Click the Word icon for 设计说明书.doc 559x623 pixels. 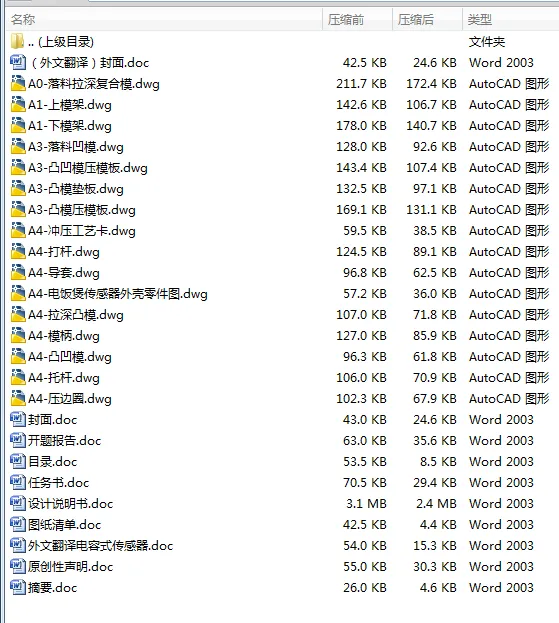(x=17, y=503)
